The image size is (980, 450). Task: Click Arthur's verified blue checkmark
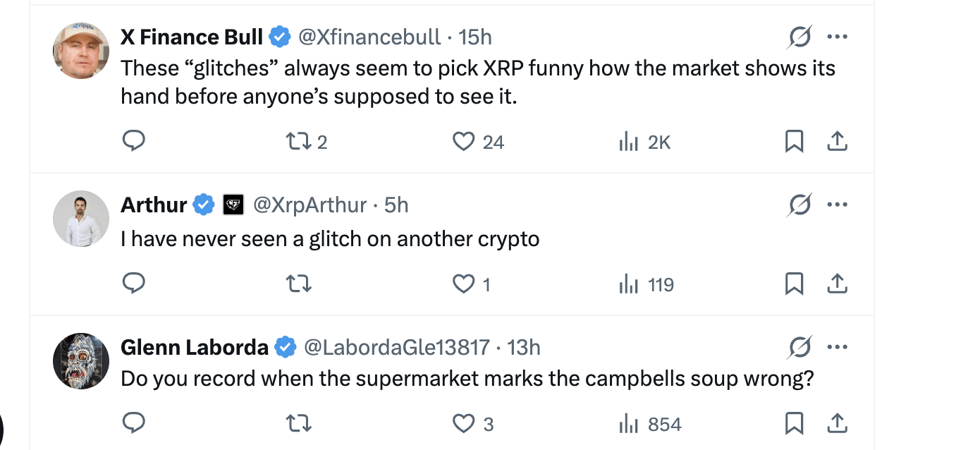point(204,205)
